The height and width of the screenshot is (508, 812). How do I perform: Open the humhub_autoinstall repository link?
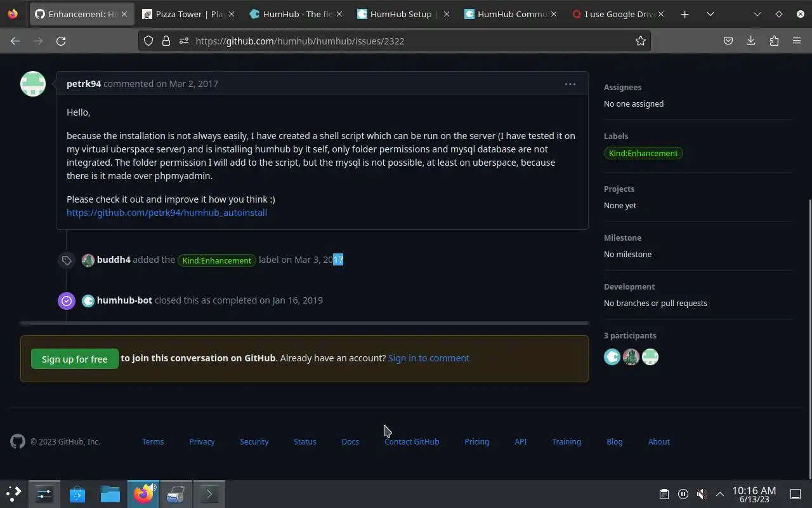[x=167, y=213]
